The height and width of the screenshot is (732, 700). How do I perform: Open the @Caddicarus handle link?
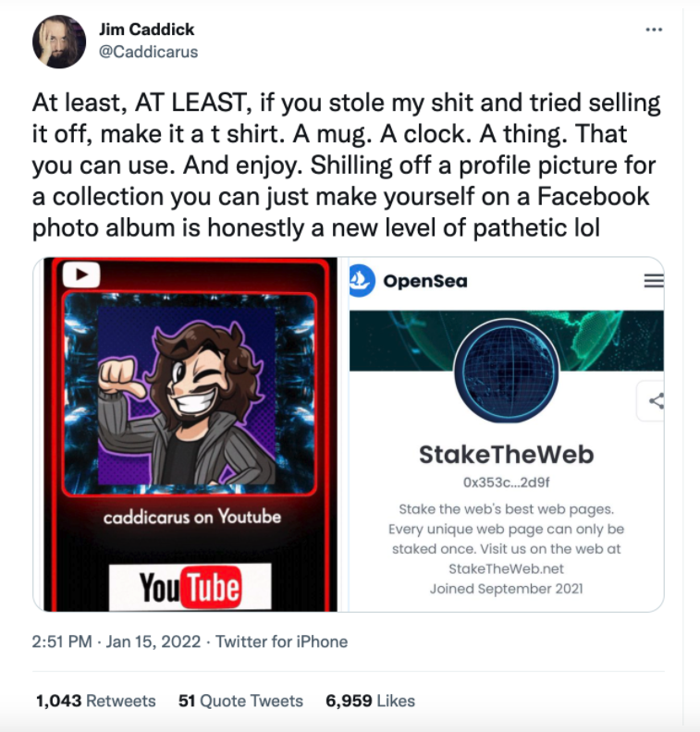click(x=149, y=52)
